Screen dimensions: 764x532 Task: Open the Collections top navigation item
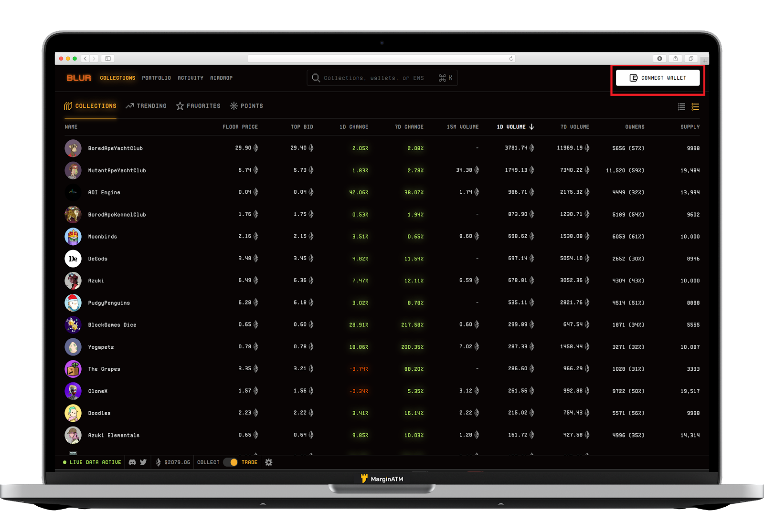coord(117,78)
